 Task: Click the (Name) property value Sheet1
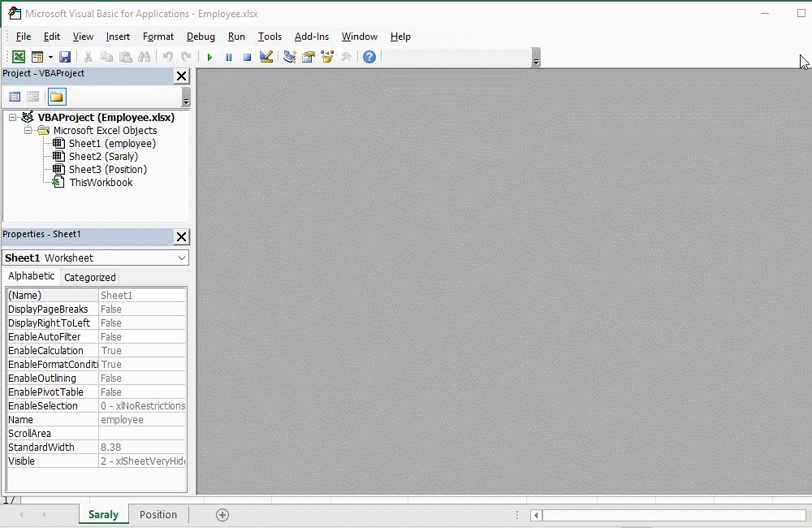[142, 296]
